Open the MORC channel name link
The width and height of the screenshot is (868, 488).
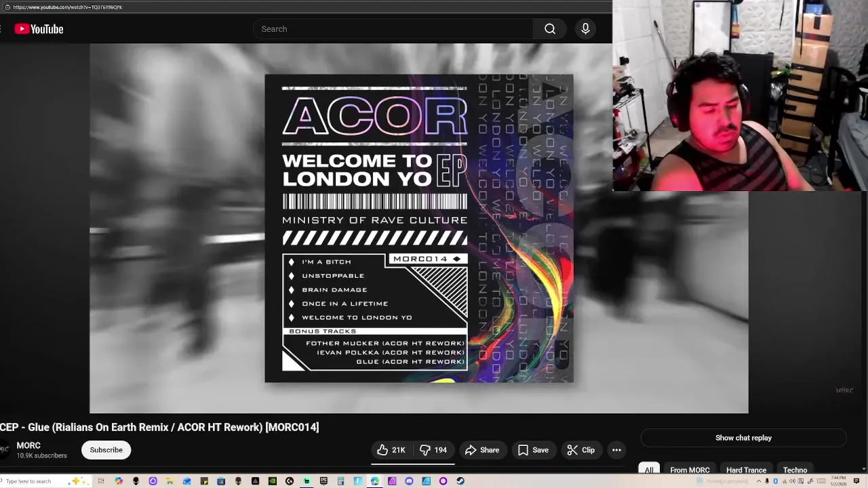28,445
